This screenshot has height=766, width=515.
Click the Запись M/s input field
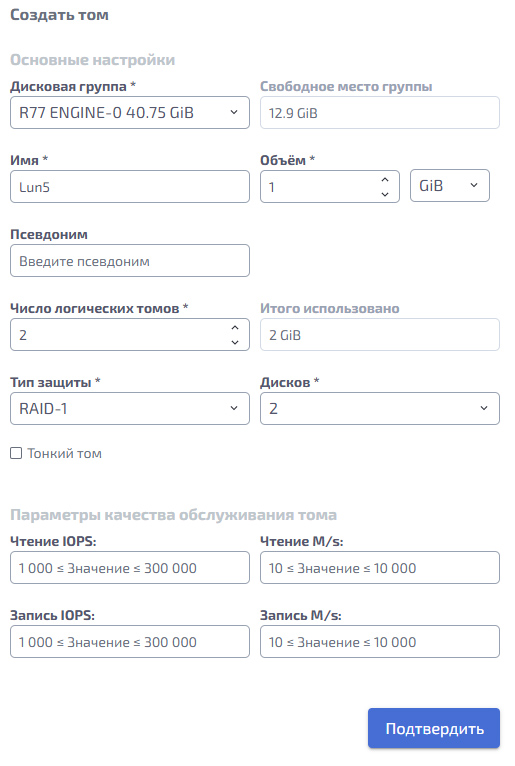[x=380, y=641]
